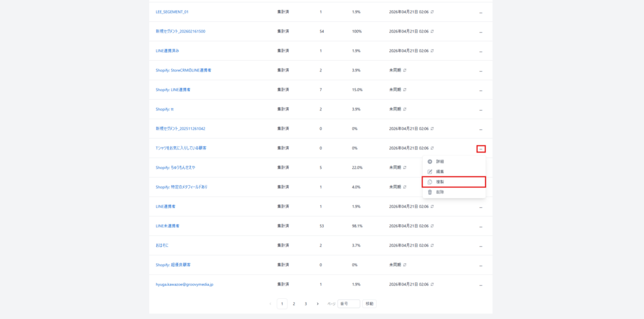Click refresh icon in Shopify: tt row
Image resolution: width=644 pixels, height=319 pixels.
point(405,109)
